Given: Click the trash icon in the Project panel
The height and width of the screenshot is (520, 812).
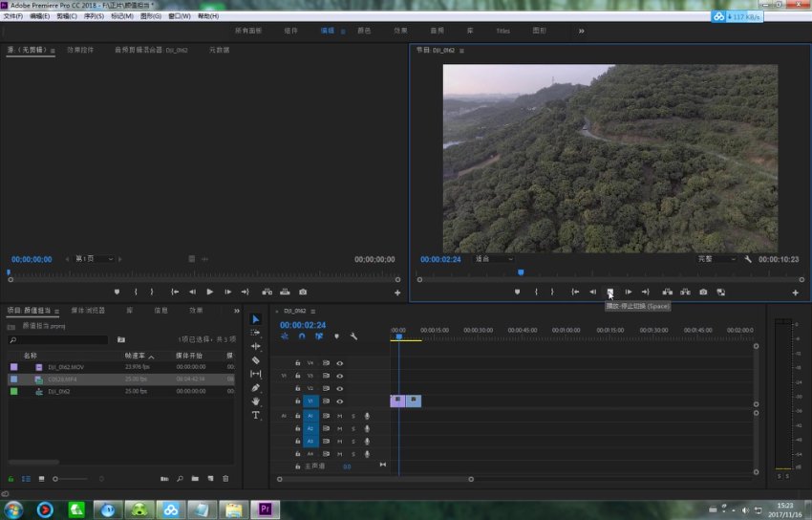Looking at the screenshot, I should pyautogui.click(x=225, y=478).
